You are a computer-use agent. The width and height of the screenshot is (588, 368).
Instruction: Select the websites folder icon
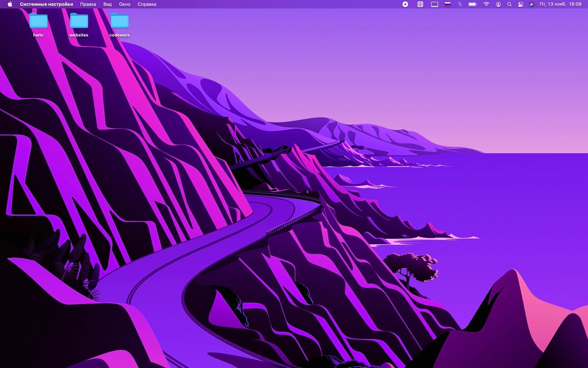79,21
